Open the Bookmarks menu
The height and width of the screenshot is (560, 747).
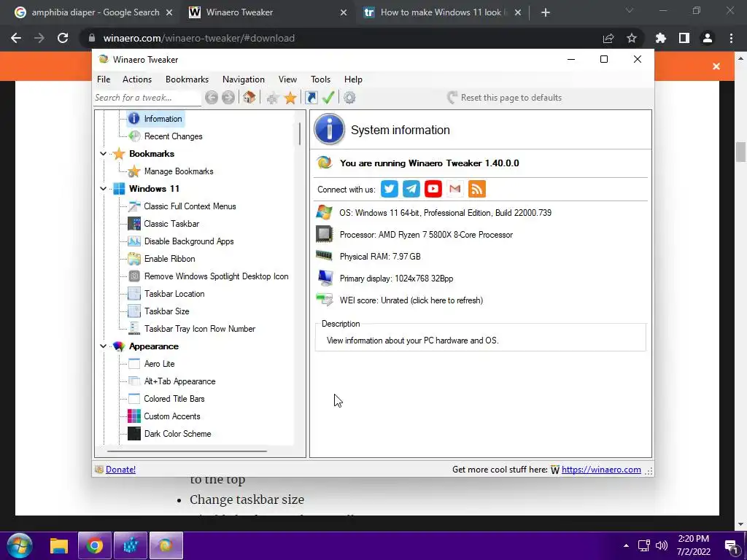pyautogui.click(x=187, y=79)
